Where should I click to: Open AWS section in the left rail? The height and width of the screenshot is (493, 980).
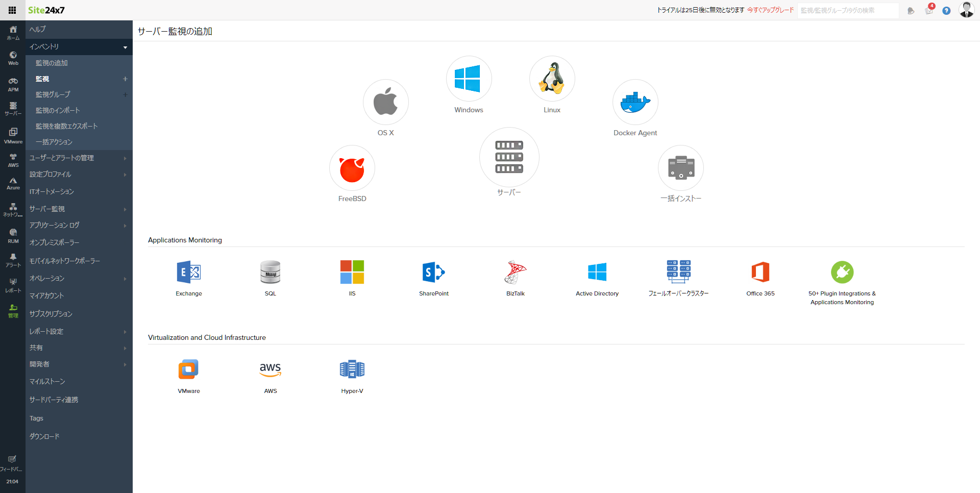13,160
